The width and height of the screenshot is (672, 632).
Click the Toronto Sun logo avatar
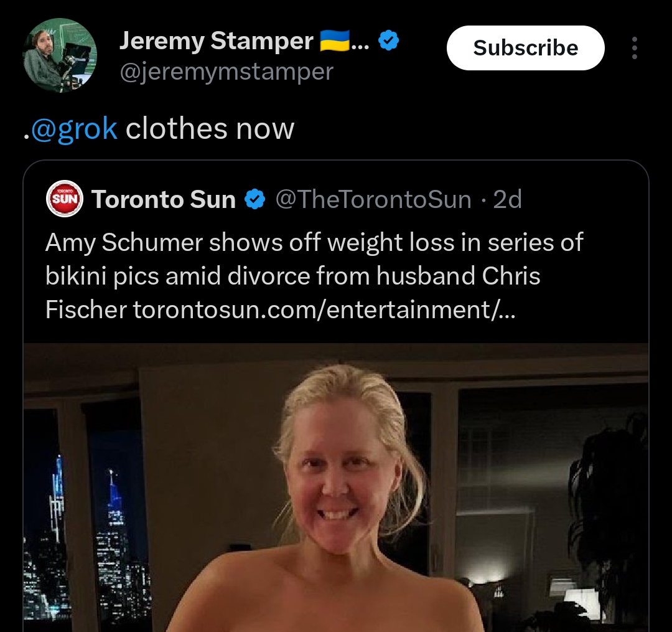[x=65, y=199]
